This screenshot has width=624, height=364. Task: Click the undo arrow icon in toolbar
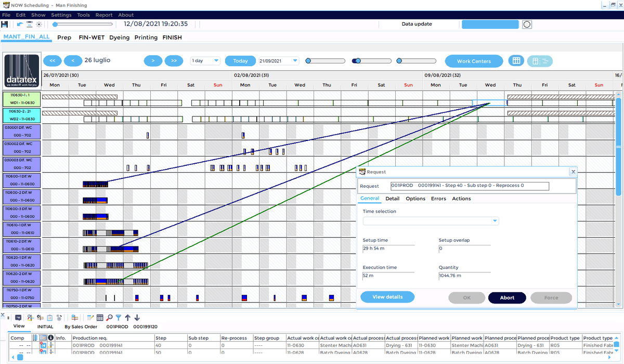pyautogui.click(x=20, y=24)
